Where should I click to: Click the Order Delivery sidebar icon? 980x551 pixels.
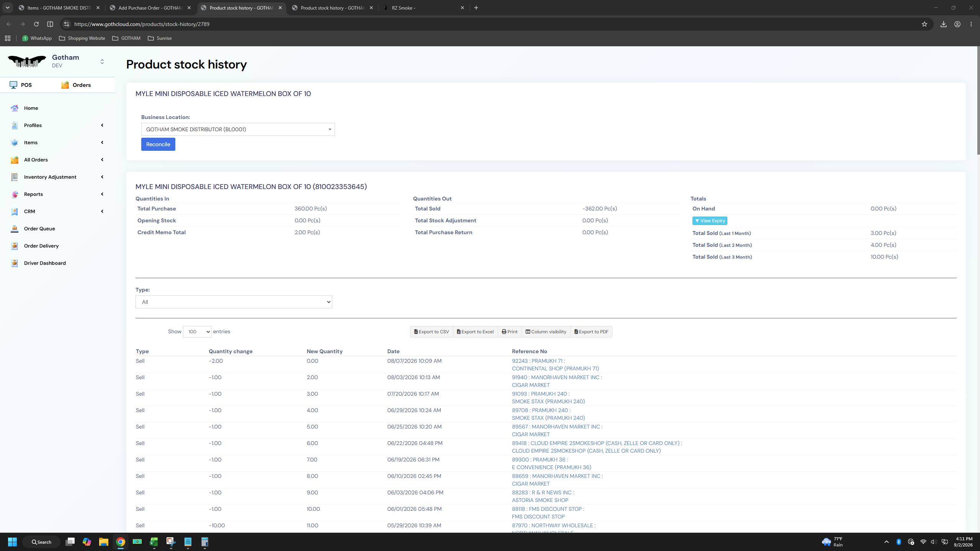15,246
